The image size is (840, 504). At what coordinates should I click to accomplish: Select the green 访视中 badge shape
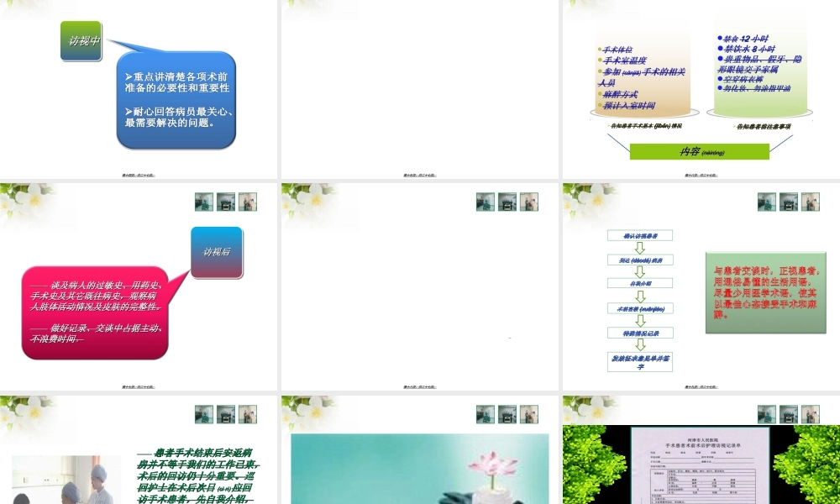(81, 41)
